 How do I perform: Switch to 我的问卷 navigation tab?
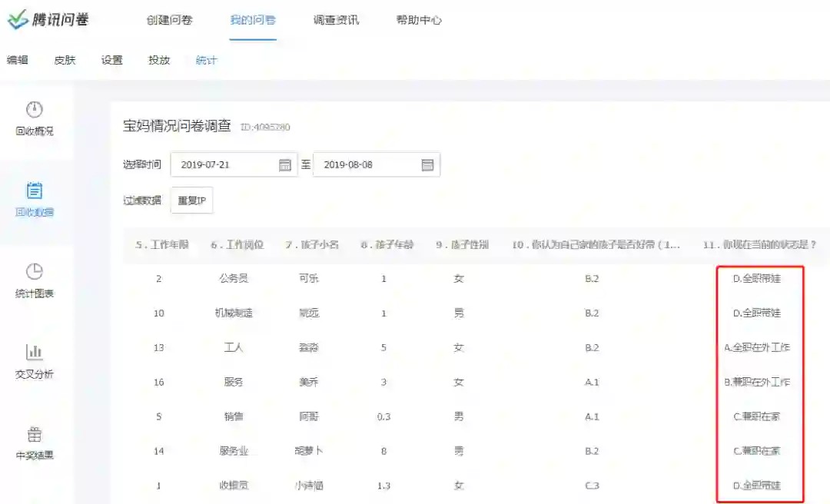pyautogui.click(x=252, y=20)
